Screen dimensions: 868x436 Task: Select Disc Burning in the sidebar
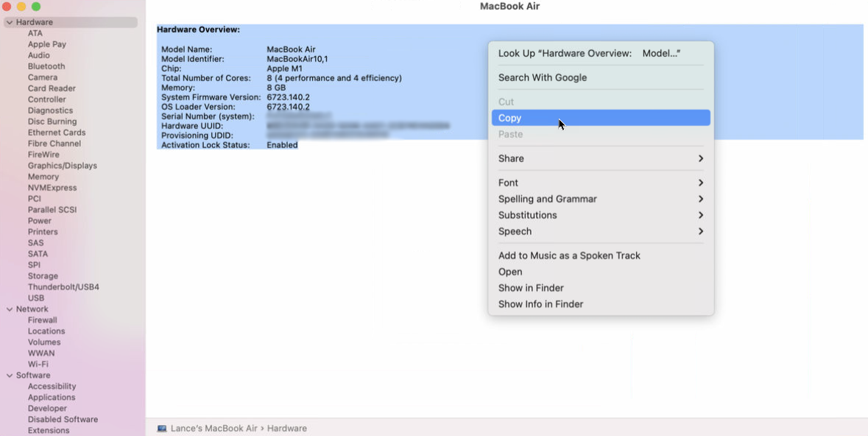click(x=52, y=122)
